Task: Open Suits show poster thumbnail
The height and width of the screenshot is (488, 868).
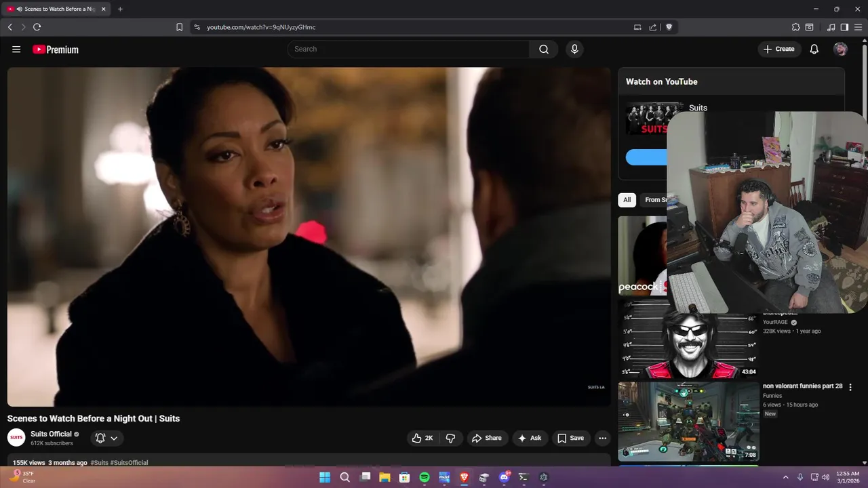Action: click(646, 118)
